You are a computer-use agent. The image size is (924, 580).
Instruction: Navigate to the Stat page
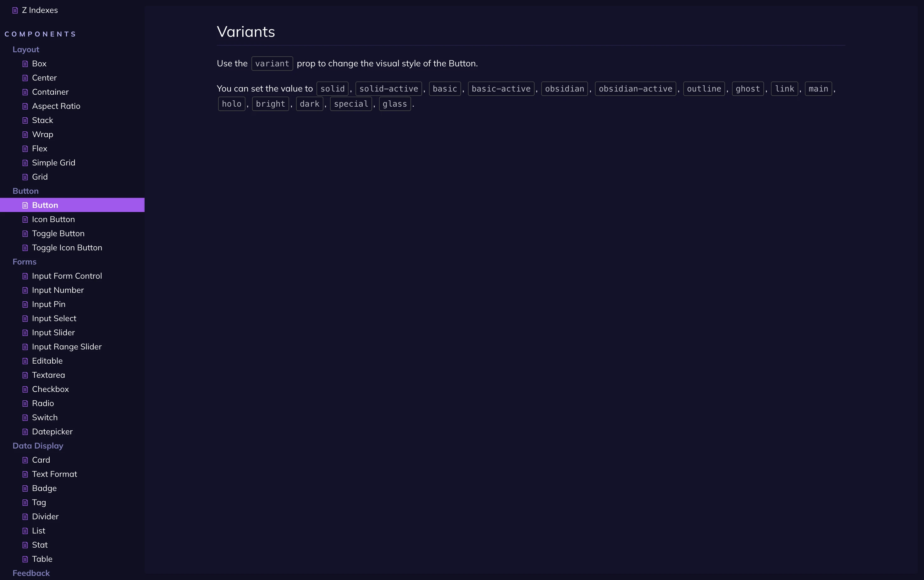[40, 545]
